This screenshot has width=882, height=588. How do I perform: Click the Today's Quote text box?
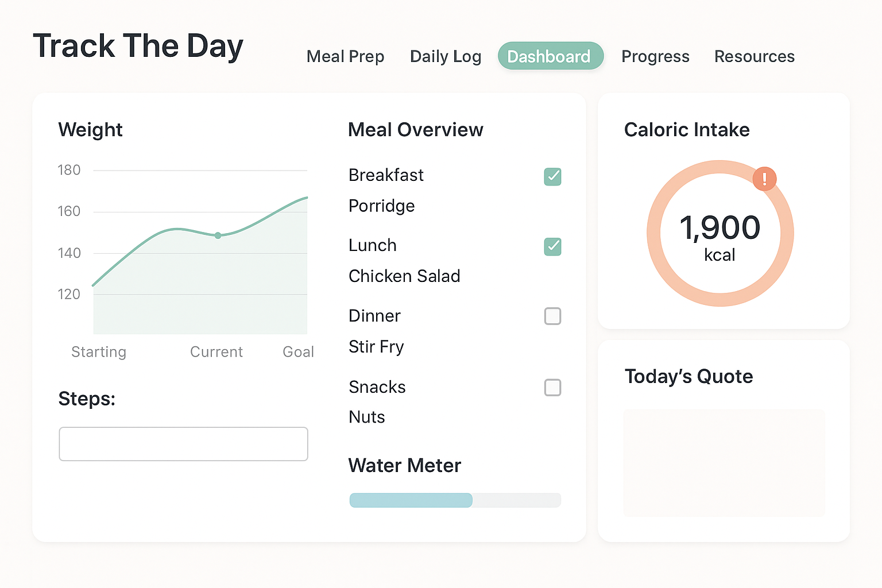pyautogui.click(x=724, y=463)
